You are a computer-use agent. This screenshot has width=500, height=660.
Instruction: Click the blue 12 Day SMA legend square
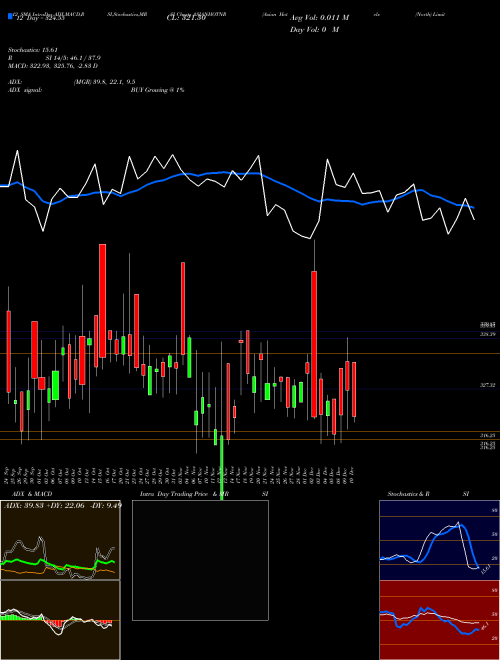pos(10,17)
